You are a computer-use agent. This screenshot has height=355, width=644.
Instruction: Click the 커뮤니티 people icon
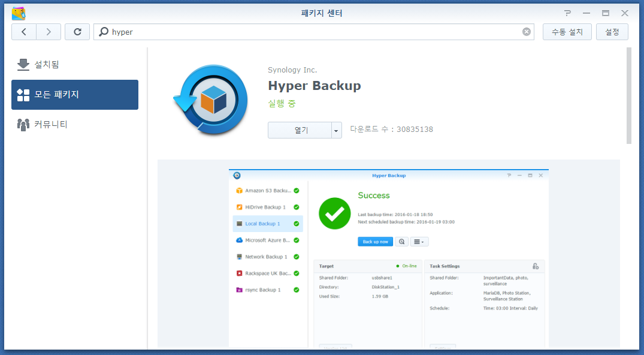23,125
